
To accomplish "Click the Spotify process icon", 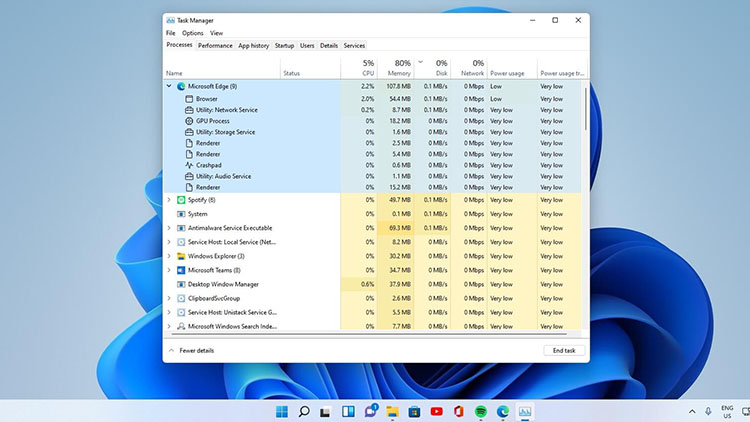I will (181, 200).
